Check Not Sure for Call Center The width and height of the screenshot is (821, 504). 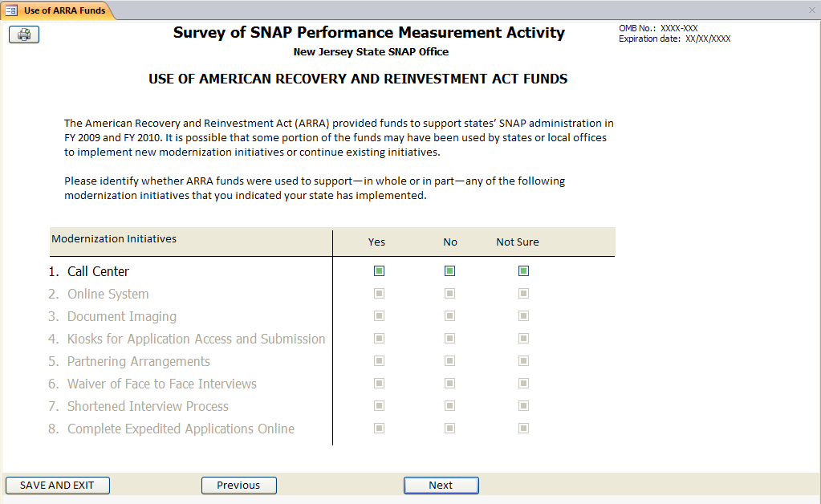pos(523,271)
